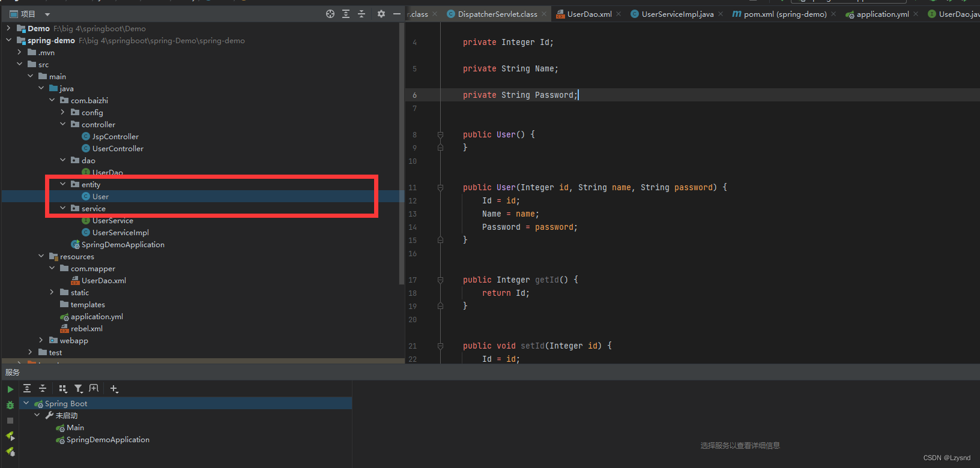Expand the test folder
The width and height of the screenshot is (980, 468).
point(30,352)
